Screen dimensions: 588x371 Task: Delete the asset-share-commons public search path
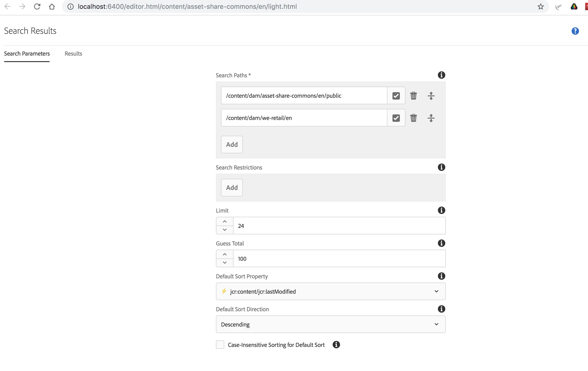tap(413, 96)
